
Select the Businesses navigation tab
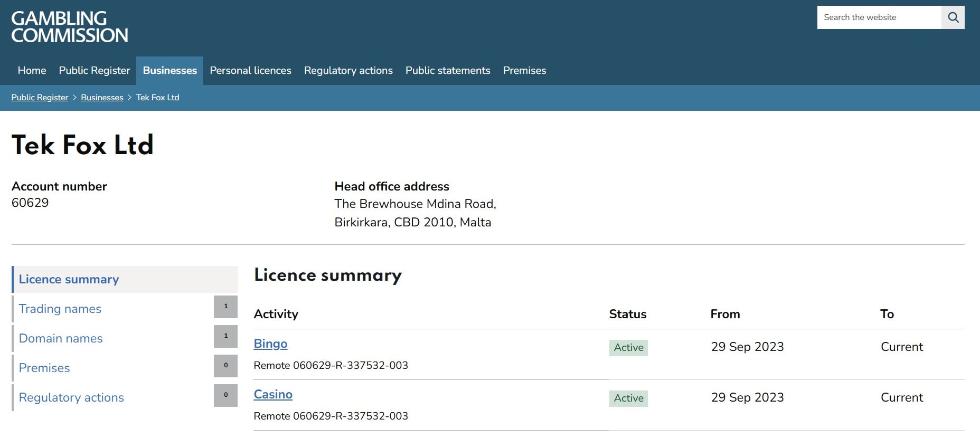[169, 71]
